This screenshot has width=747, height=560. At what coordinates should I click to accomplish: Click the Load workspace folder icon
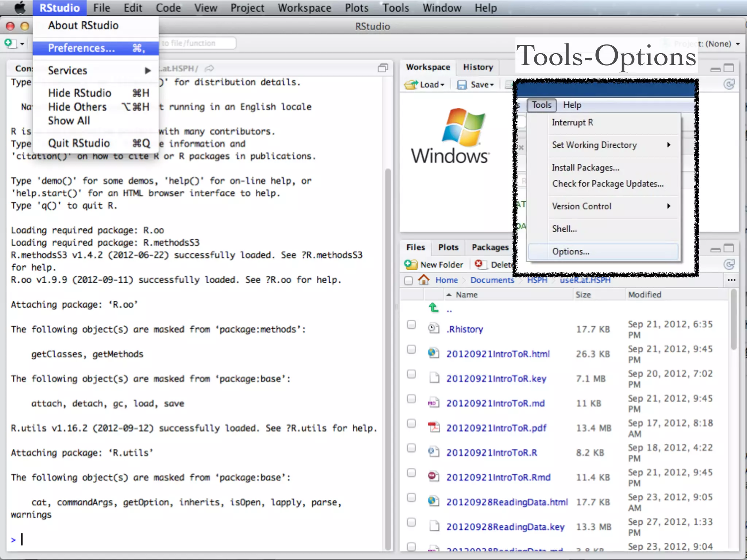(x=411, y=85)
